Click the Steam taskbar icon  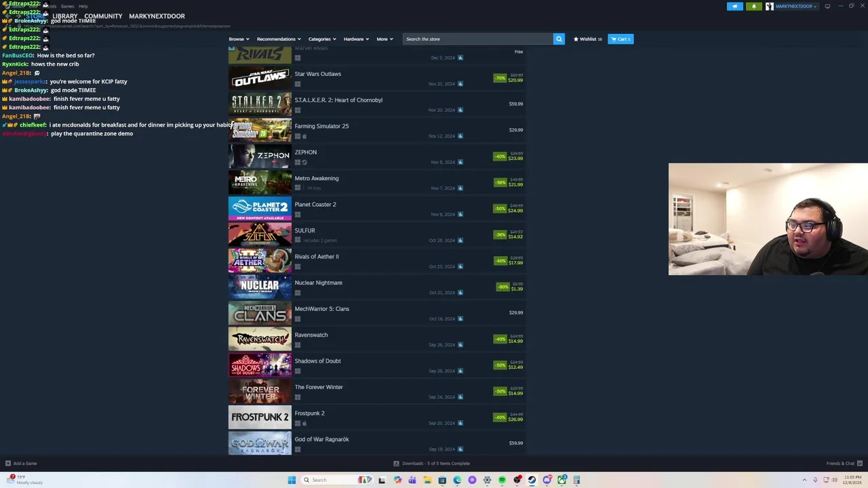532,480
